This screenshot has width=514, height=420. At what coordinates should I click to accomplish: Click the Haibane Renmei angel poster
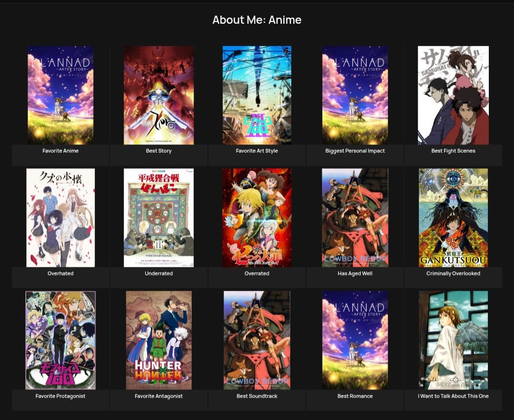click(x=454, y=341)
